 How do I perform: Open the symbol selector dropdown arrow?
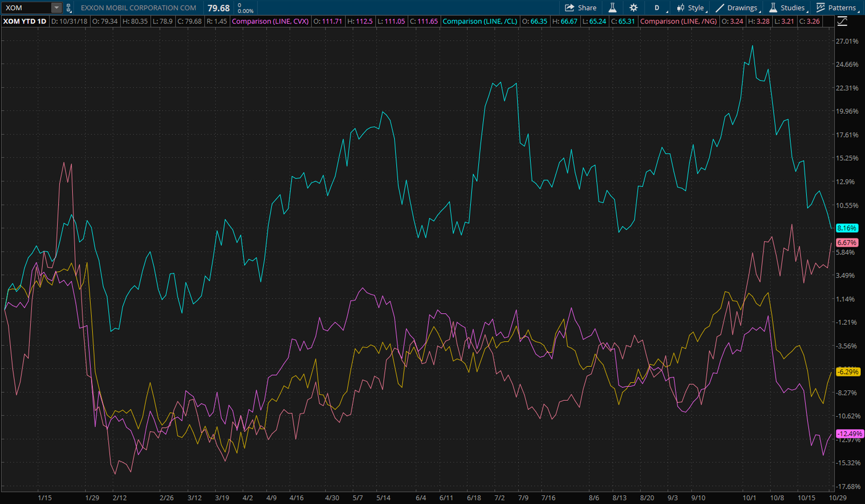[57, 8]
